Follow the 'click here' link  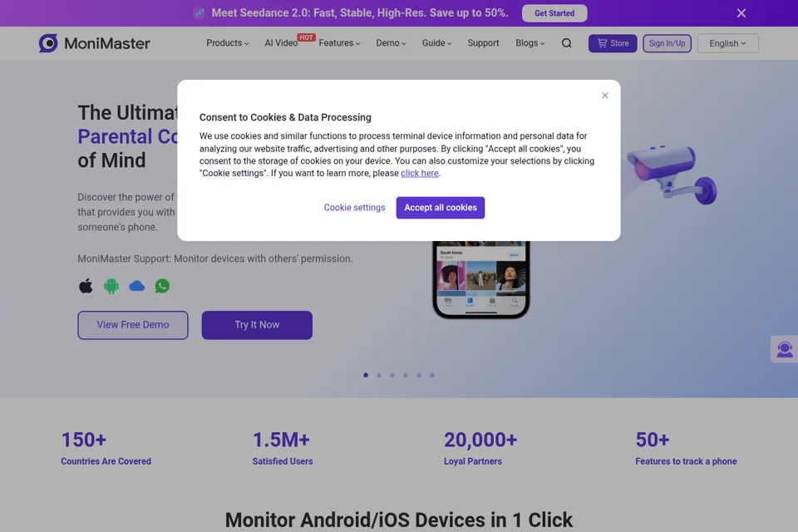coord(419,173)
